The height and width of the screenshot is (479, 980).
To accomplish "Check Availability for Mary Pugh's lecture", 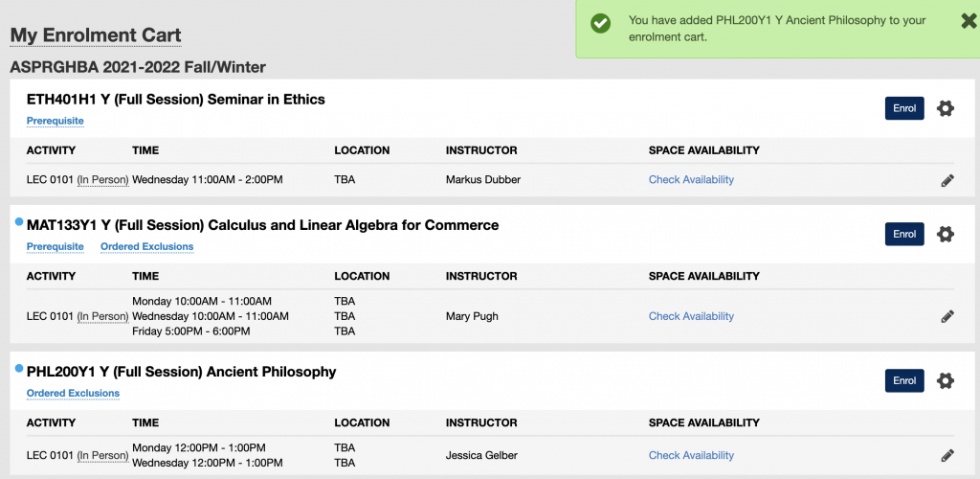I will click(691, 316).
